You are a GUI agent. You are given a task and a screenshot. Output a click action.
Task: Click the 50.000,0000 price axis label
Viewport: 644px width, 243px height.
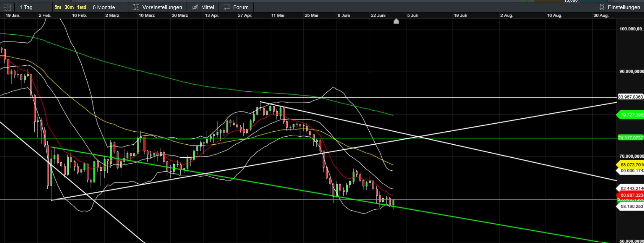tap(631, 241)
